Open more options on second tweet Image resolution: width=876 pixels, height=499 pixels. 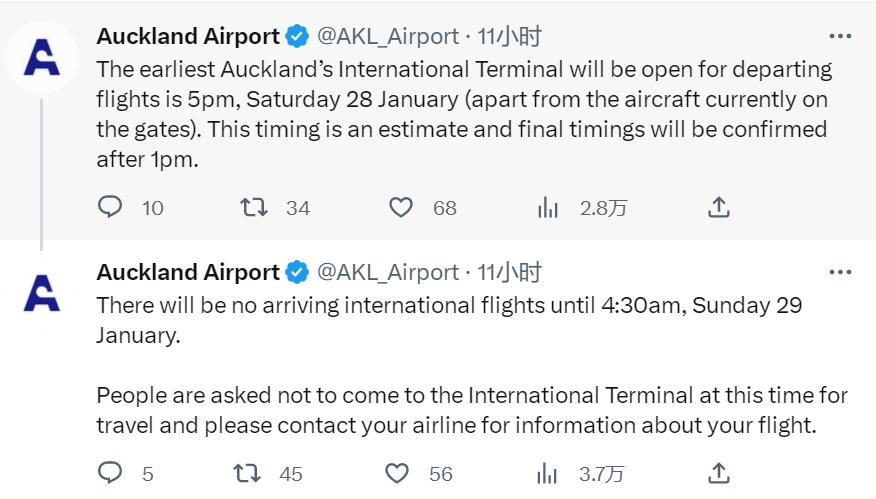(840, 272)
